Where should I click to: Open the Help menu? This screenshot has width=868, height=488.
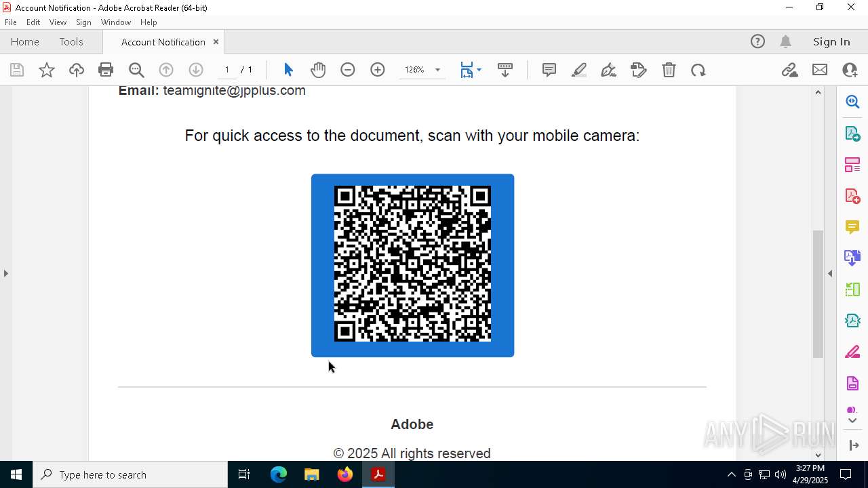click(x=149, y=22)
